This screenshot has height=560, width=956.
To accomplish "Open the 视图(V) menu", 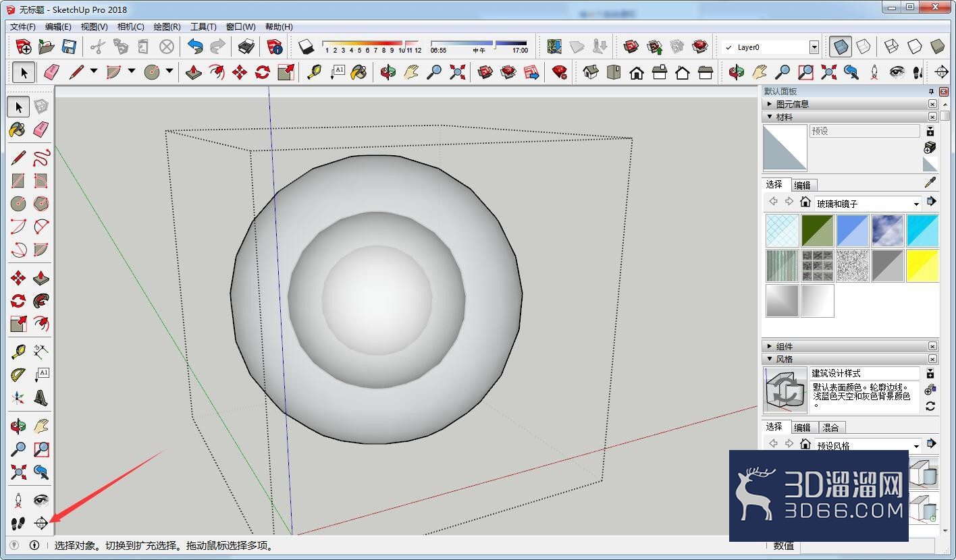I will 94,27.
